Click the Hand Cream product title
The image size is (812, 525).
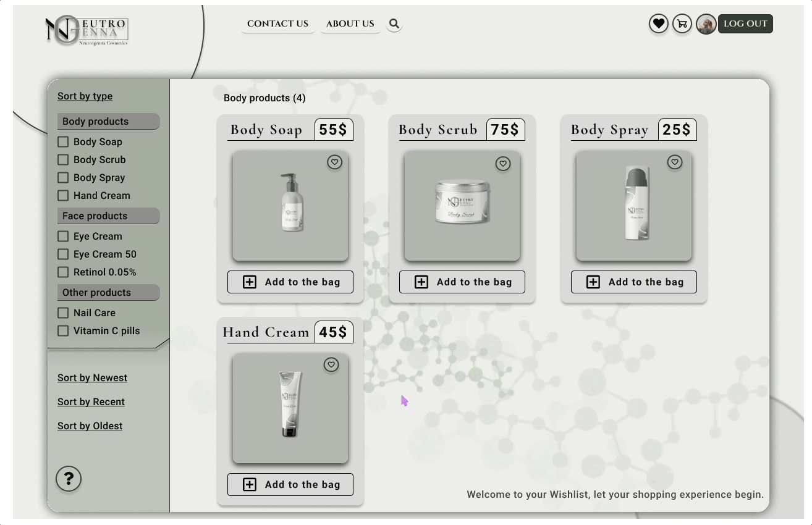click(266, 332)
